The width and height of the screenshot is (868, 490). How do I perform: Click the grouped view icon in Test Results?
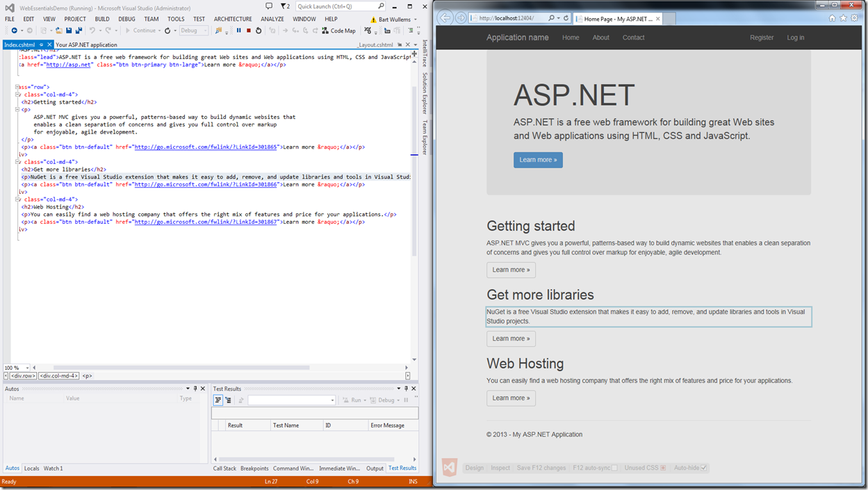pos(228,400)
